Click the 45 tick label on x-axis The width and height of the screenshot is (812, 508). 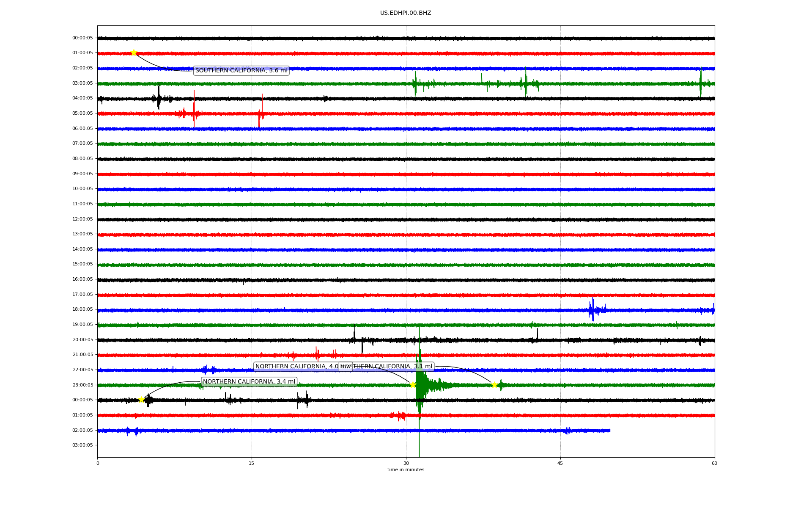560,463
